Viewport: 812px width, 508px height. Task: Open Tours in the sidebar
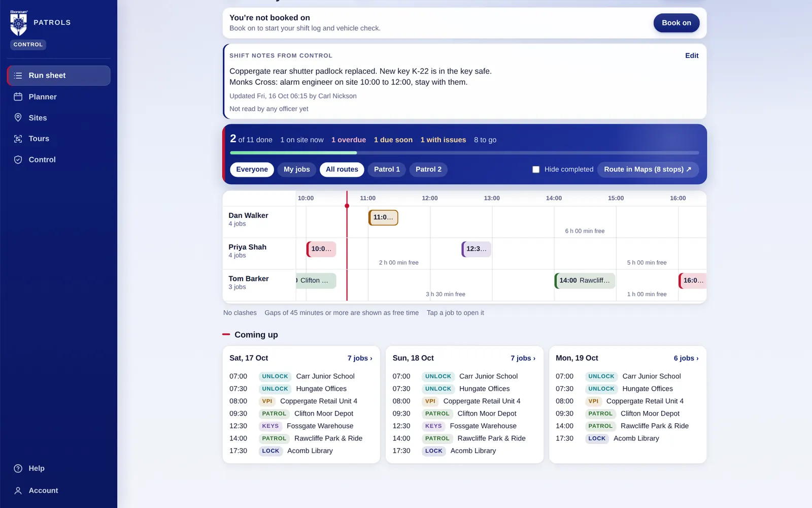pyautogui.click(x=58, y=139)
